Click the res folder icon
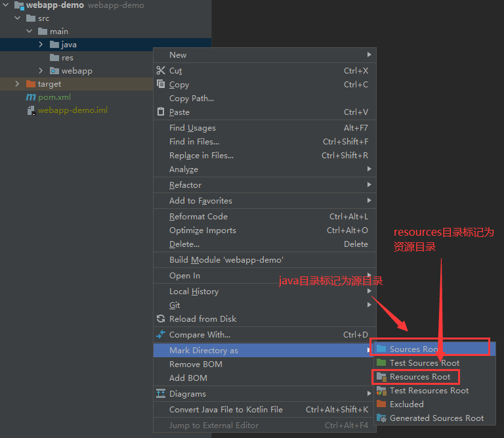The width and height of the screenshot is (504, 438). [54, 58]
